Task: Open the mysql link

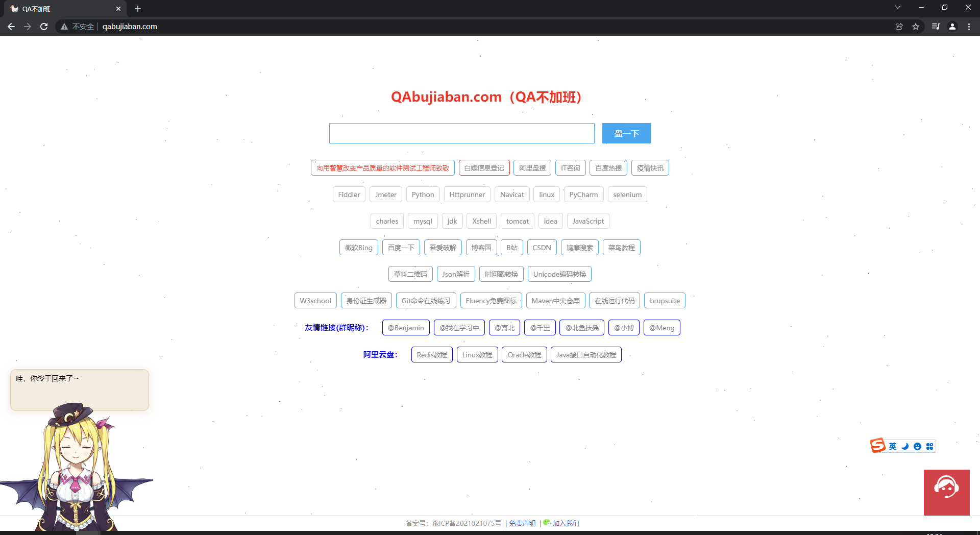Action: click(423, 221)
